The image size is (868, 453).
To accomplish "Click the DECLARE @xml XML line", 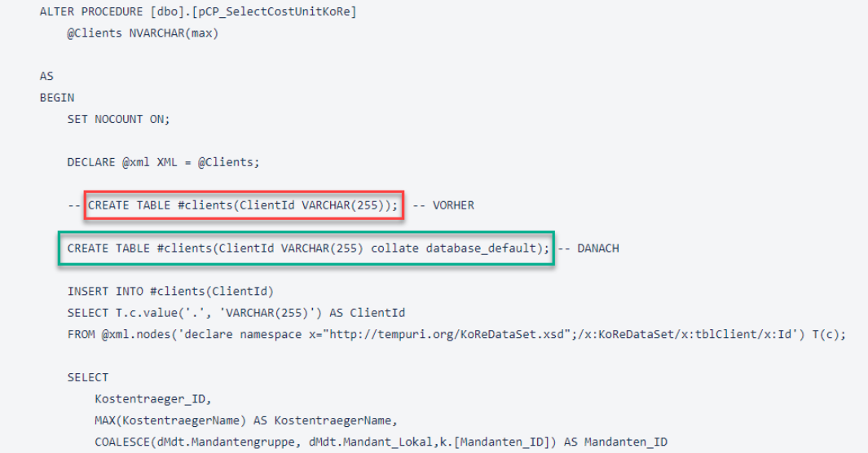I will click(163, 162).
